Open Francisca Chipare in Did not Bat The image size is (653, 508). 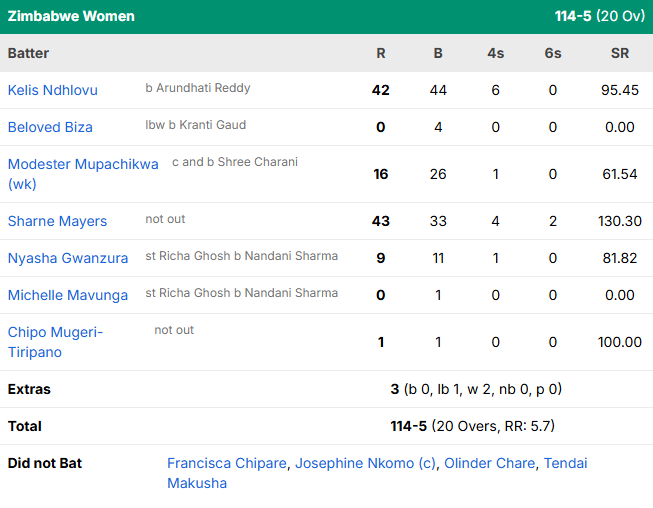pos(227,463)
